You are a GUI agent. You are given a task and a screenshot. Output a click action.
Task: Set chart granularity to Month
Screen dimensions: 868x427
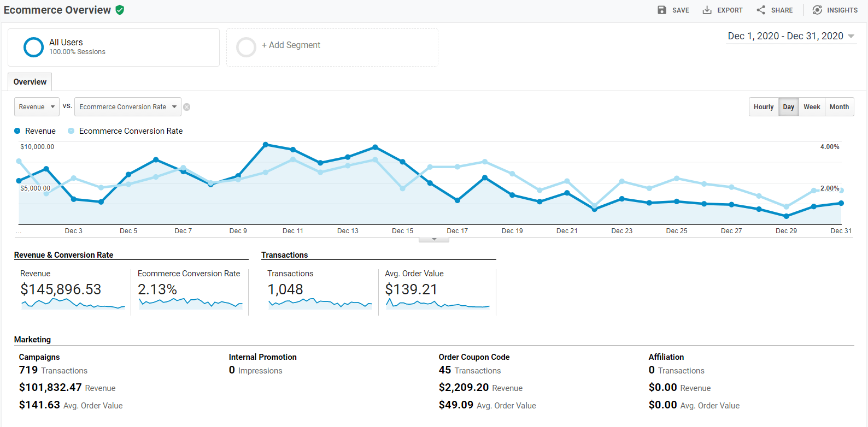tap(839, 107)
